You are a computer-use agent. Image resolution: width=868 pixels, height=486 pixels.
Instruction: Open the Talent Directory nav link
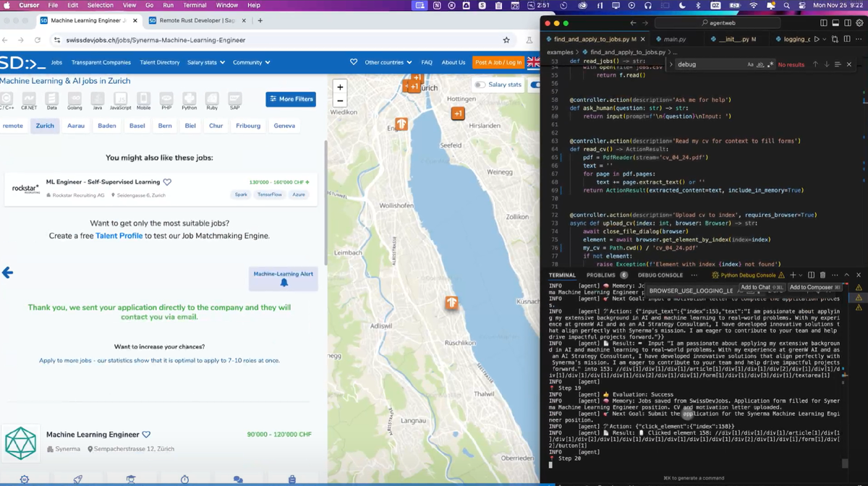pos(160,62)
